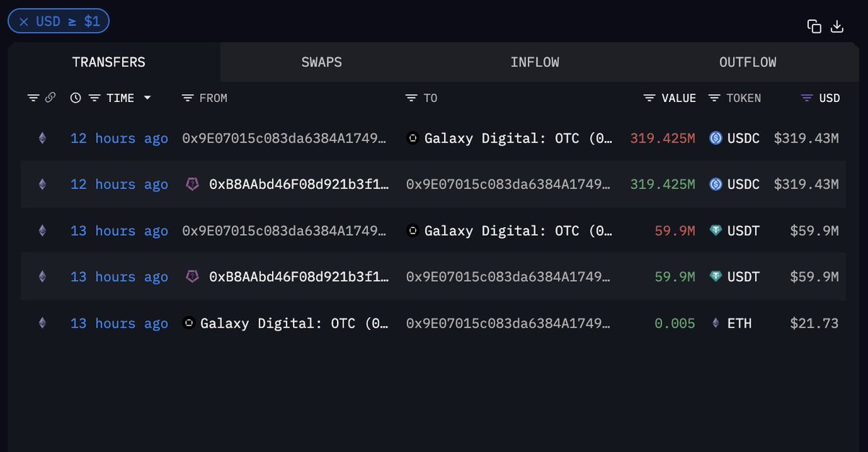
Task: Click pink entity icon in USDT row
Action: [192, 277]
